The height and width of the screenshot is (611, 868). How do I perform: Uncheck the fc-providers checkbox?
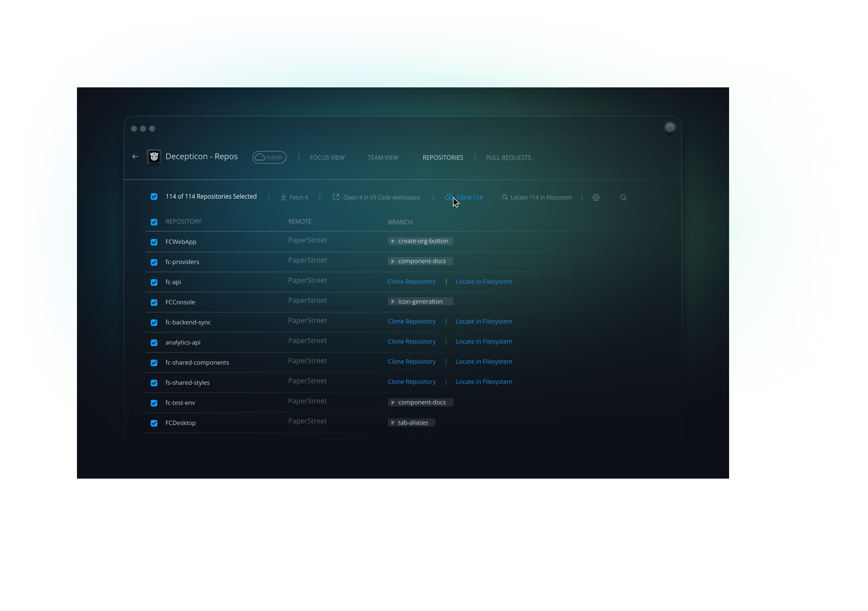(154, 262)
